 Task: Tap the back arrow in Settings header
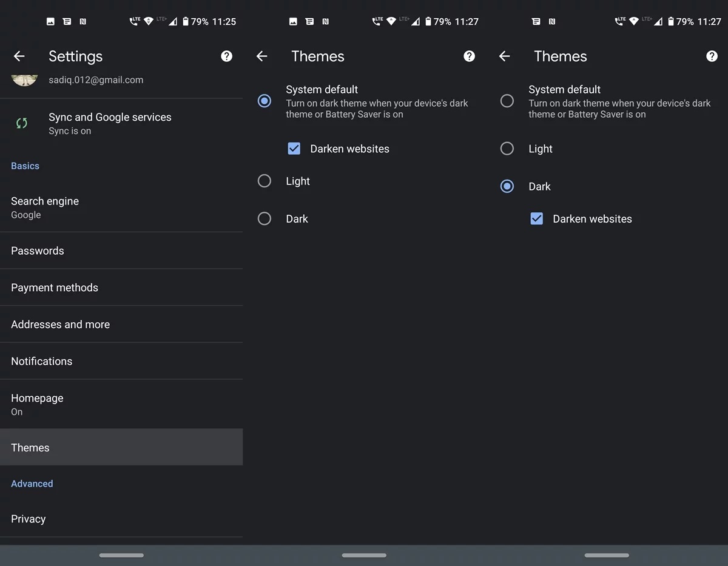click(19, 56)
